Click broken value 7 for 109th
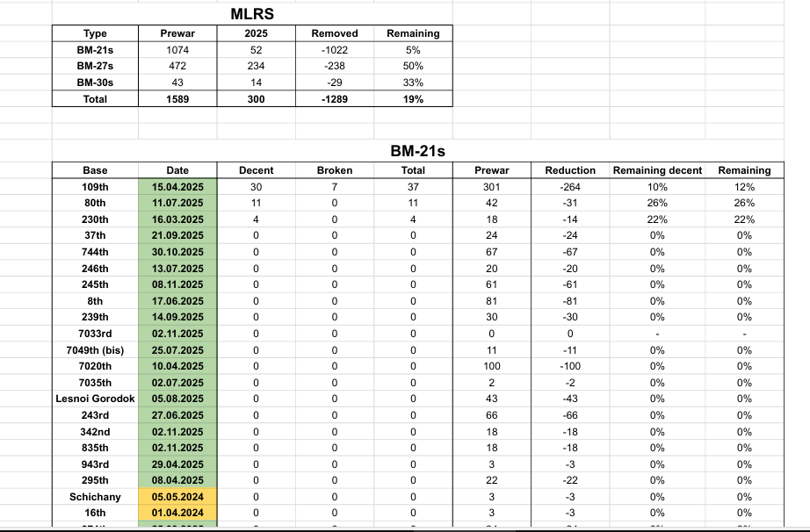Viewport: 810px width, 532px height. 335,187
